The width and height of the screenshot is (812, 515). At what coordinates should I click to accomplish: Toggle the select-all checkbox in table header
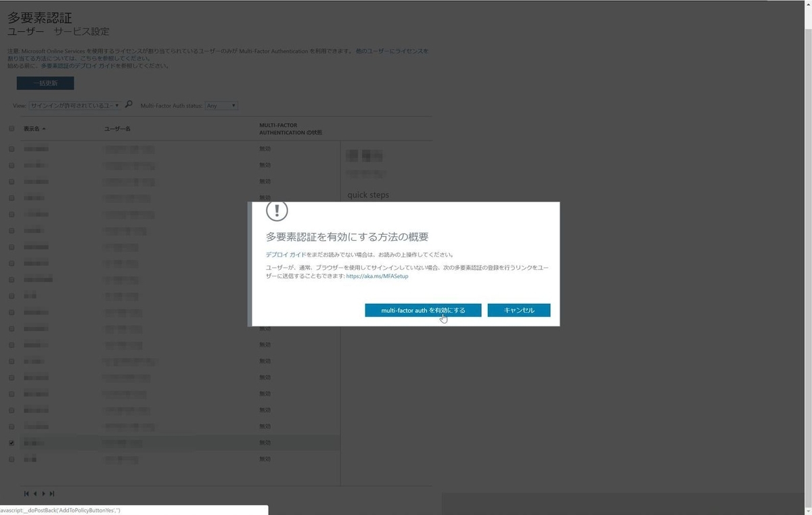(x=12, y=128)
